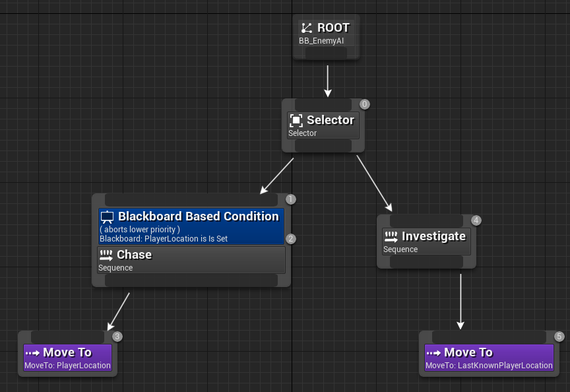Click the aborts lower priority text

pyautogui.click(x=140, y=230)
